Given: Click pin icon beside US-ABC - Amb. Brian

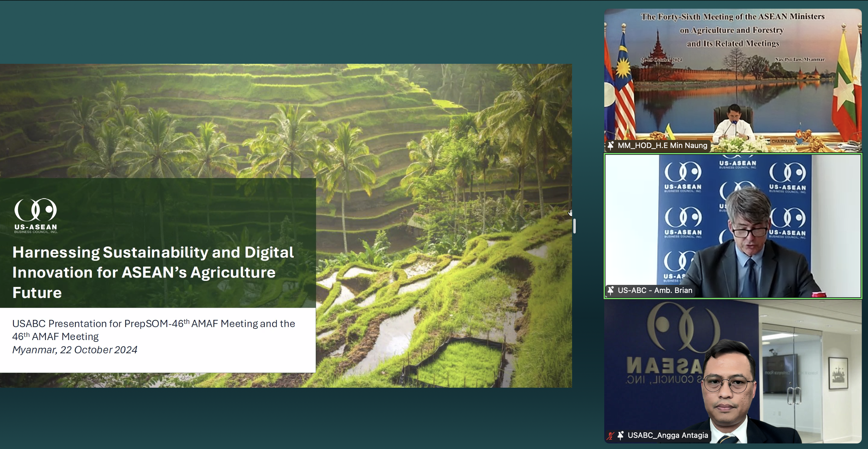Looking at the screenshot, I should [610, 290].
